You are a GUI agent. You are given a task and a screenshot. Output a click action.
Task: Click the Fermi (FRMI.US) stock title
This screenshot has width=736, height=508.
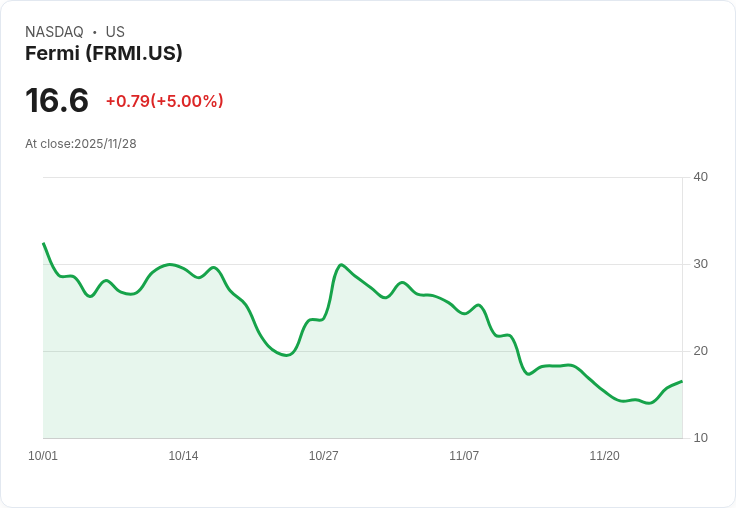tap(104, 54)
